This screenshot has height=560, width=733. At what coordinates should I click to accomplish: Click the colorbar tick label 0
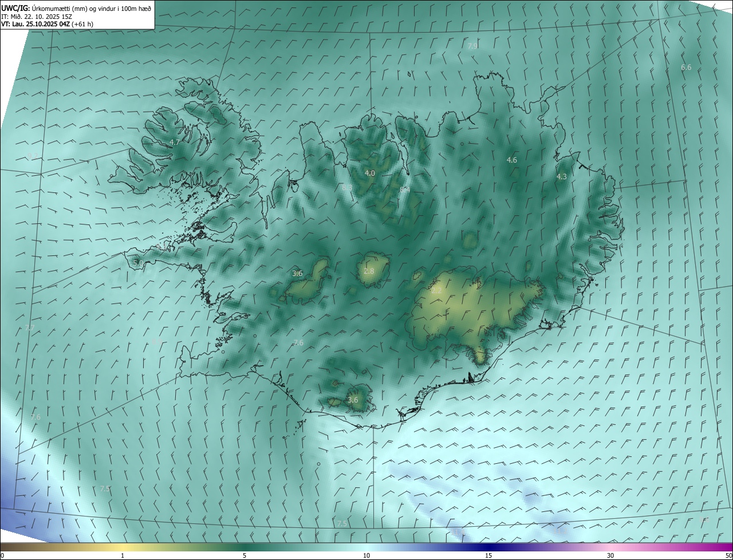pos(2,556)
